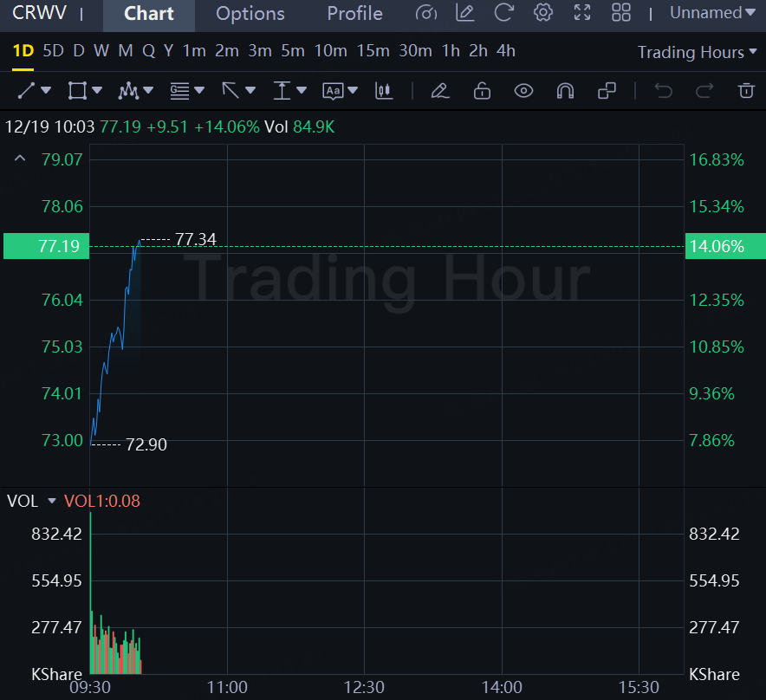766x700 pixels.
Task: Expand the wave pattern options arrow
Action: click(148, 90)
